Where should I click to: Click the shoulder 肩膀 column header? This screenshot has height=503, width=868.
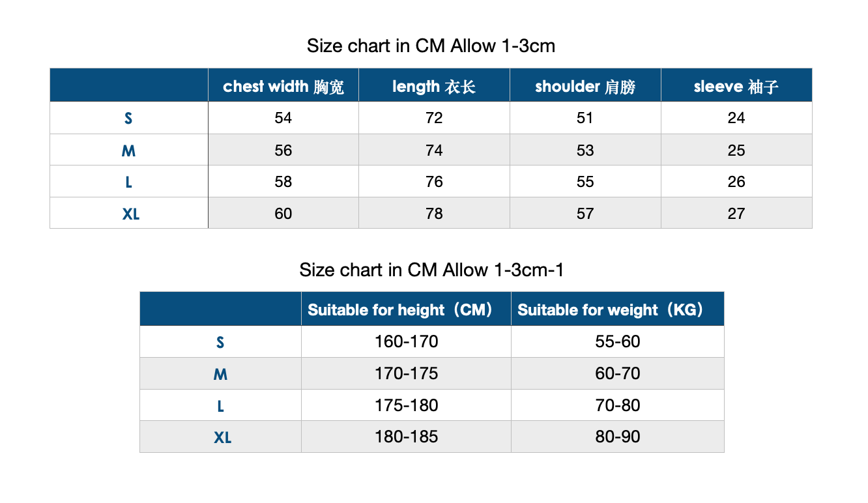pyautogui.click(x=585, y=85)
